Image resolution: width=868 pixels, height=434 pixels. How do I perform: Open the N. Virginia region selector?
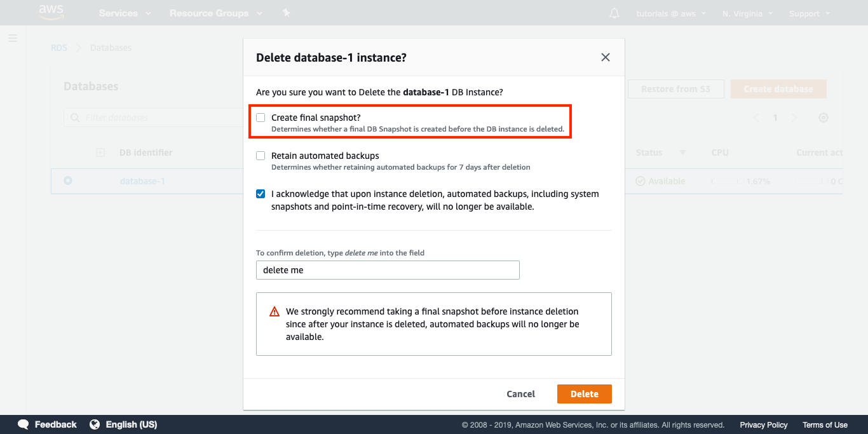click(x=747, y=13)
